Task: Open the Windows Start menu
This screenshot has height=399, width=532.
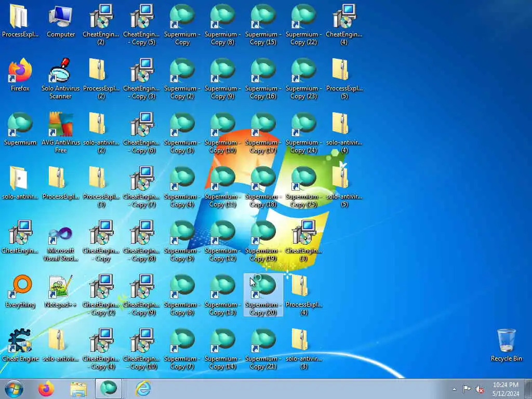Action: click(14, 389)
